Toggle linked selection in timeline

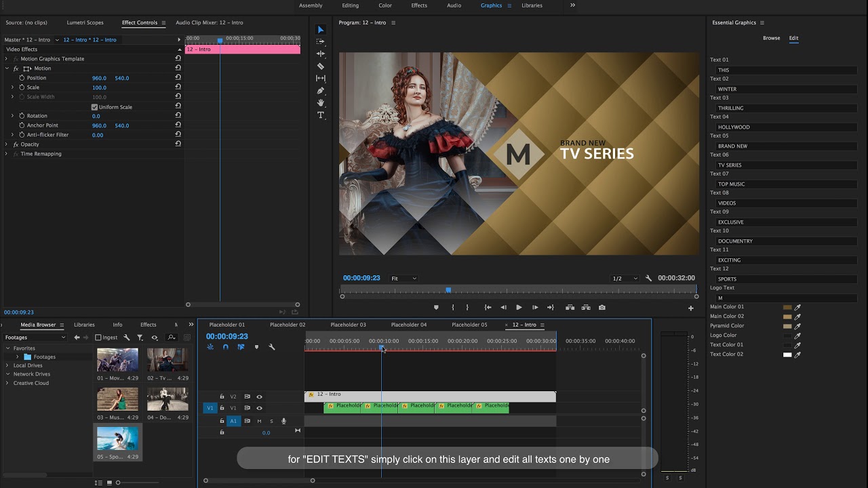(x=241, y=347)
